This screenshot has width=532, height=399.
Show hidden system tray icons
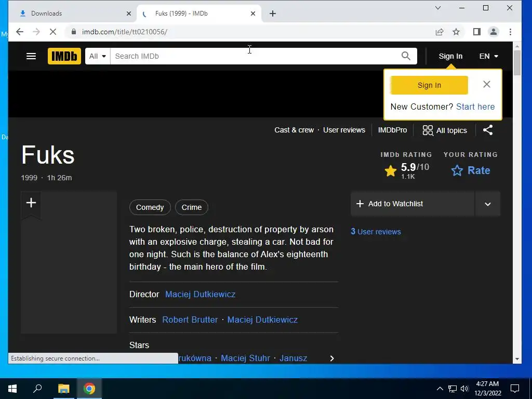point(440,389)
